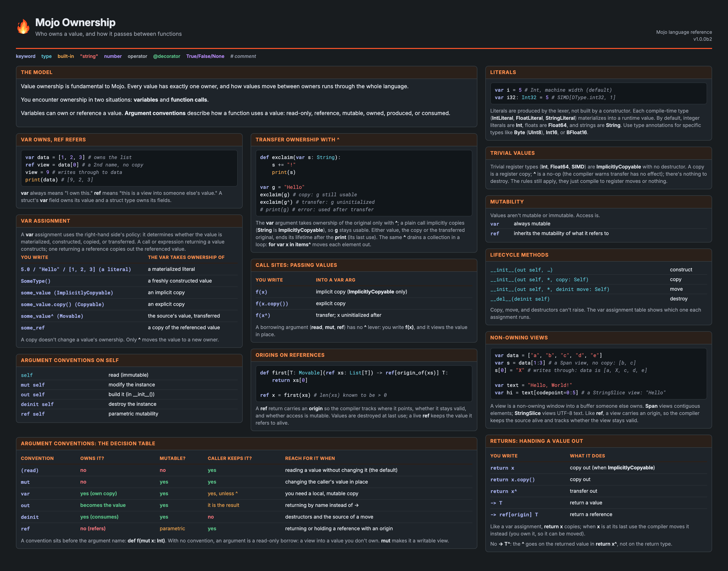Select the "RETURNS: HANDING A VALUE OUT" heading
The image size is (728, 571).
click(x=536, y=441)
